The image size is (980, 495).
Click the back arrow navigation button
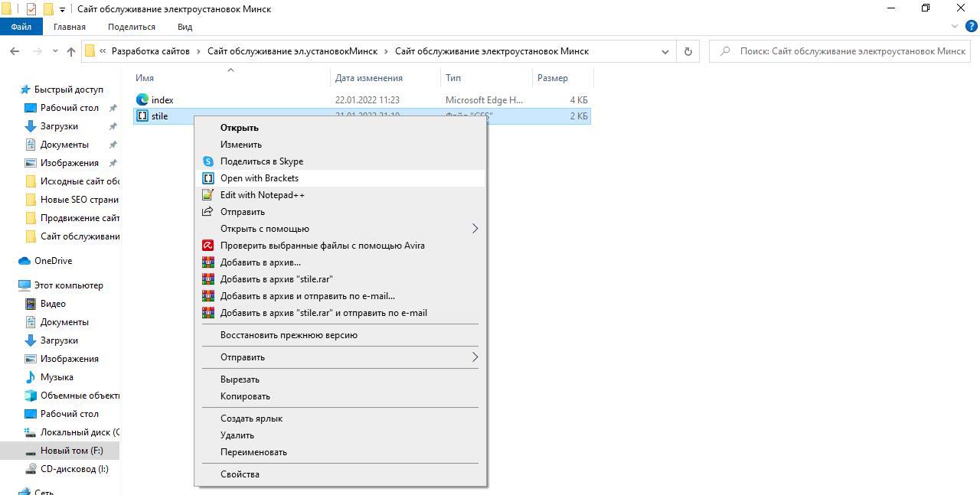pyautogui.click(x=15, y=51)
